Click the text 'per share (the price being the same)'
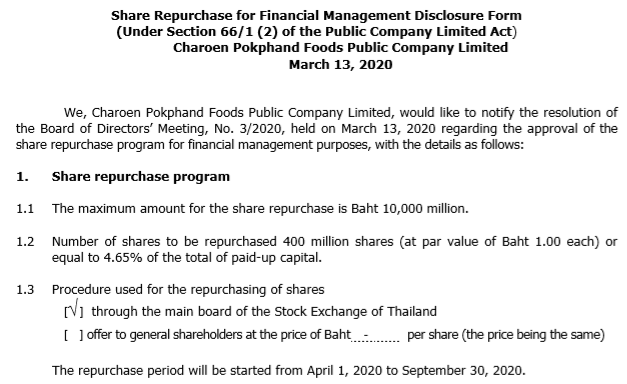 pos(506,335)
